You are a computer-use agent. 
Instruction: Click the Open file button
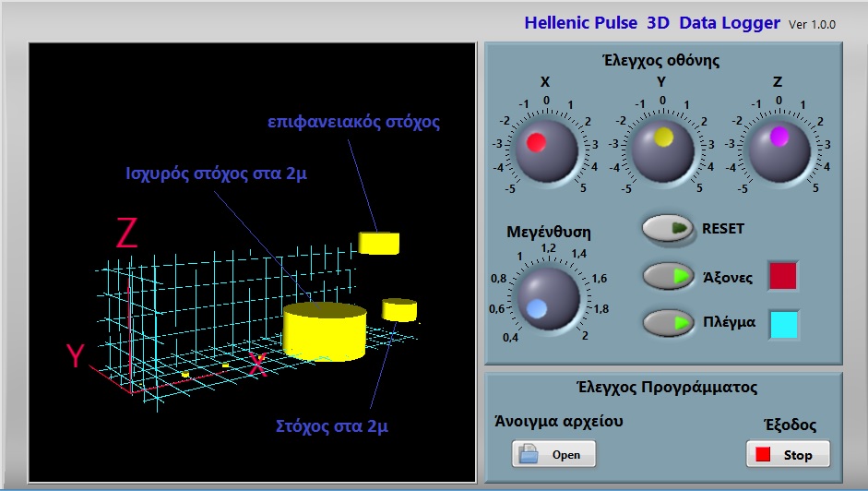point(553,454)
